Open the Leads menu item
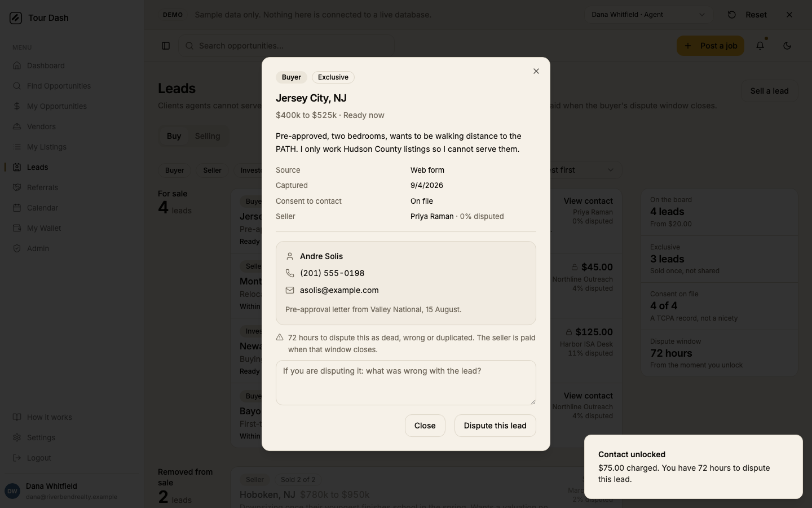 (72, 167)
